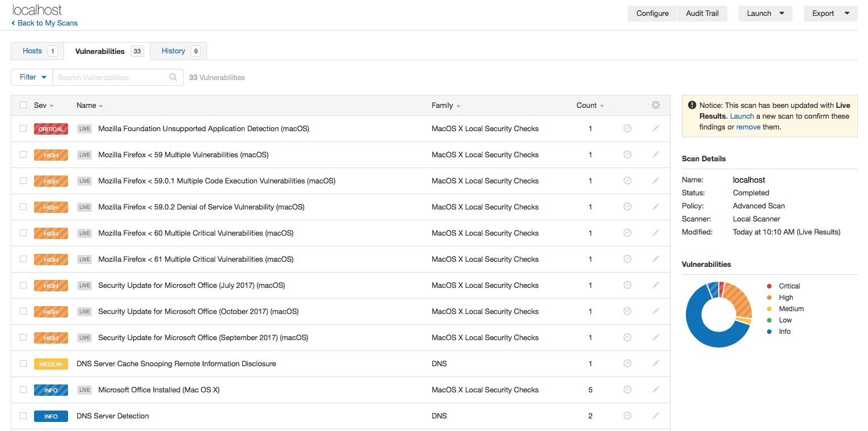The height and width of the screenshot is (431, 868).
Task: Expand the Launch dropdown menu
Action: click(765, 14)
